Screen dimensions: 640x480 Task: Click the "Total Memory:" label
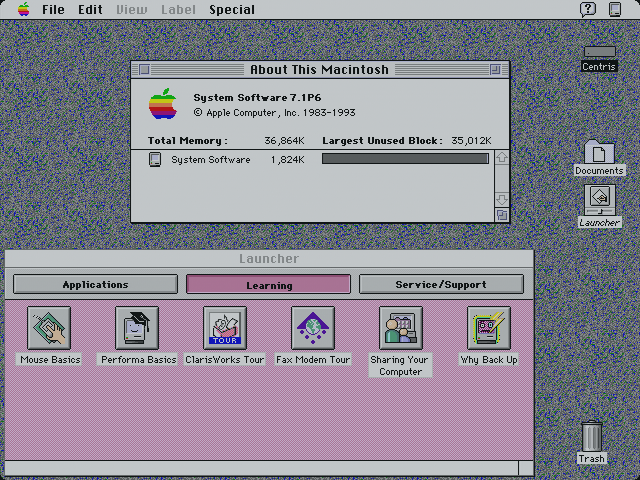pos(188,140)
